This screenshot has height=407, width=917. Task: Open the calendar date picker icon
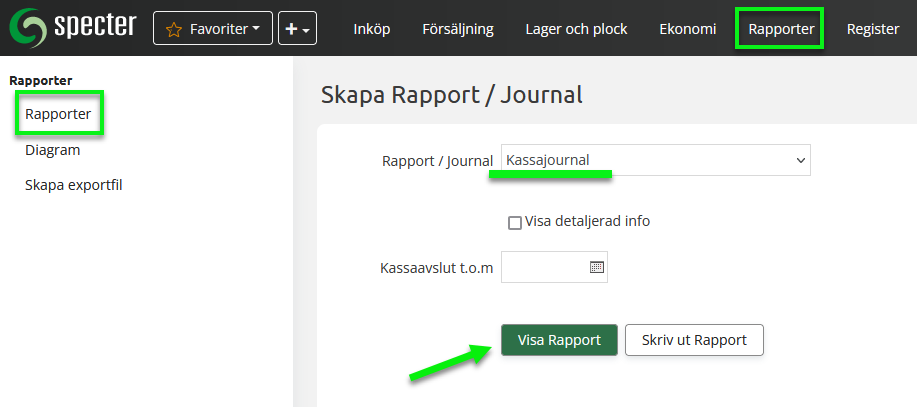click(597, 267)
